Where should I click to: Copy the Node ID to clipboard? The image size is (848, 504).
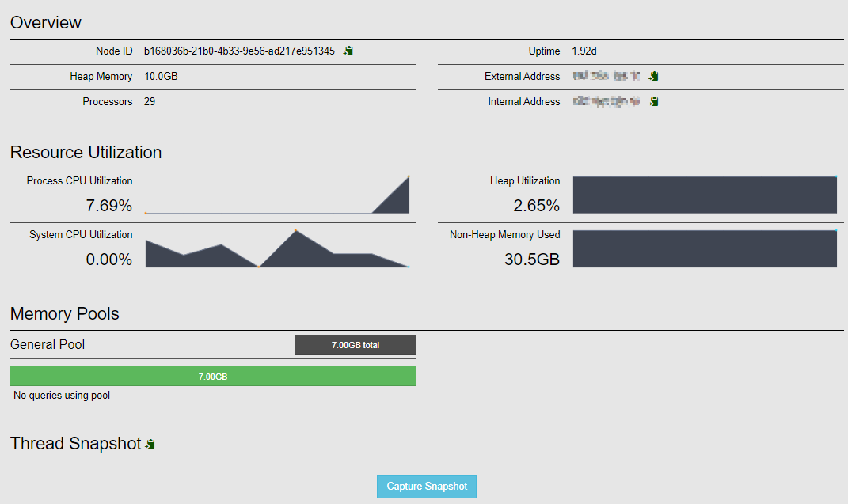coord(348,51)
